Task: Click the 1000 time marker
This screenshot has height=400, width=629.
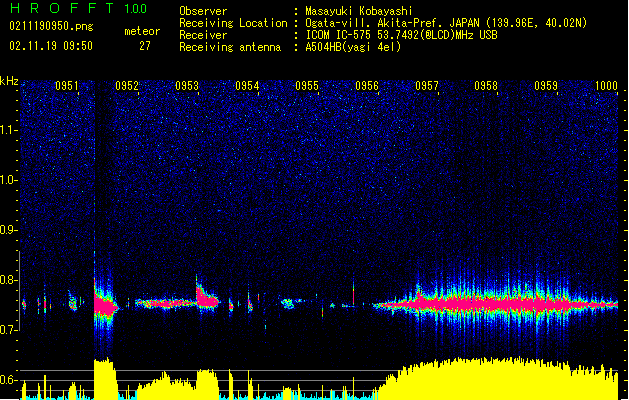Action: coord(606,86)
